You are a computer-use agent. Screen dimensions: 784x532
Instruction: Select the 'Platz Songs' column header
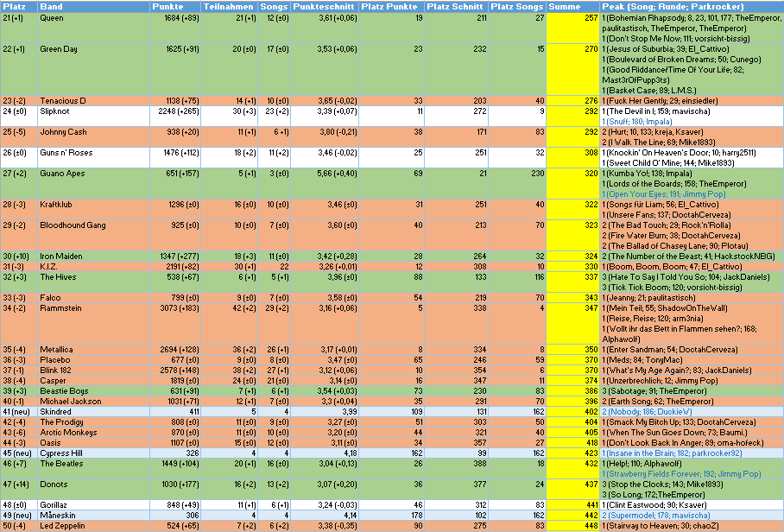[517, 7]
